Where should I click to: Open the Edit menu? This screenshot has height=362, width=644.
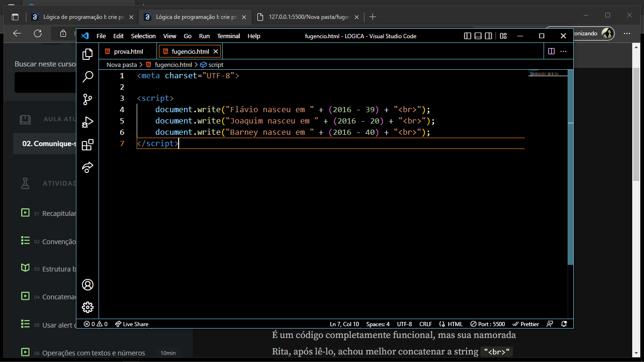point(118,36)
